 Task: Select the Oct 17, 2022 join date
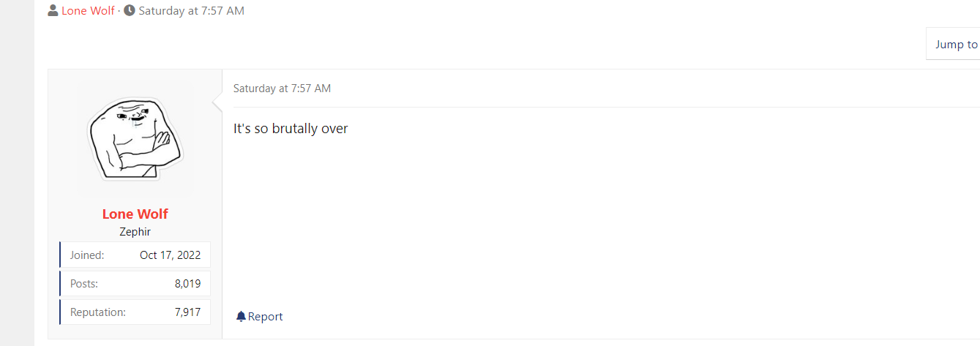170,255
